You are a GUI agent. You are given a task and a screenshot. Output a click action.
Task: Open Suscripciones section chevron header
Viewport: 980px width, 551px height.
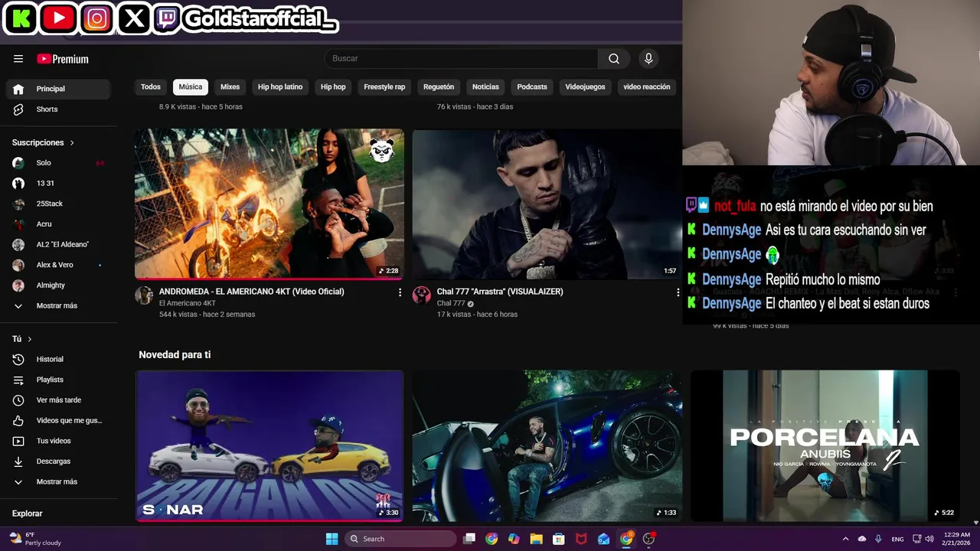(44, 143)
